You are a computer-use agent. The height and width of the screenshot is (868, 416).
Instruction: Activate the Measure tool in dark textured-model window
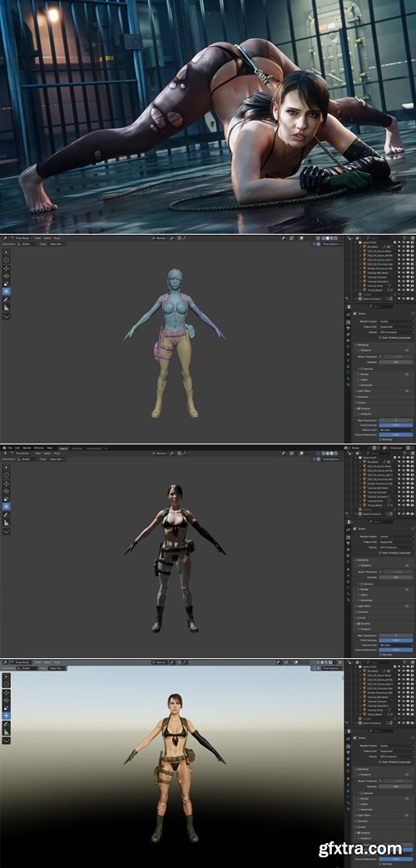[x=7, y=523]
